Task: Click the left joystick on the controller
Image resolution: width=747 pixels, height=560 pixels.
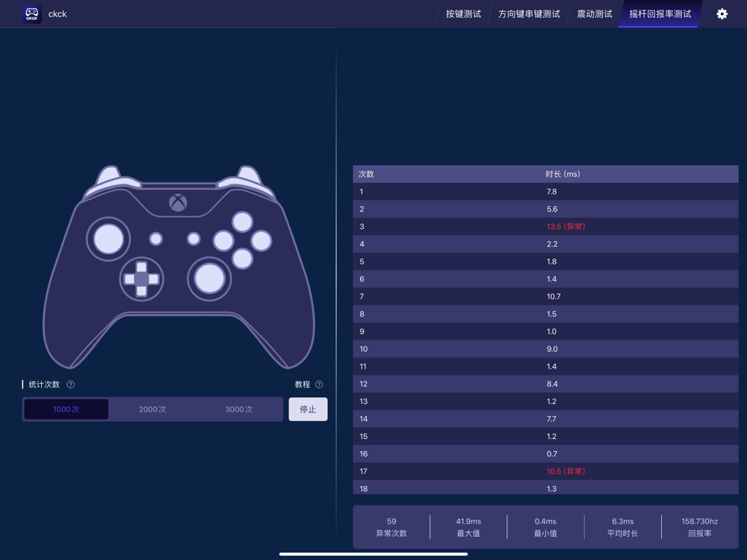Action: pyautogui.click(x=108, y=239)
